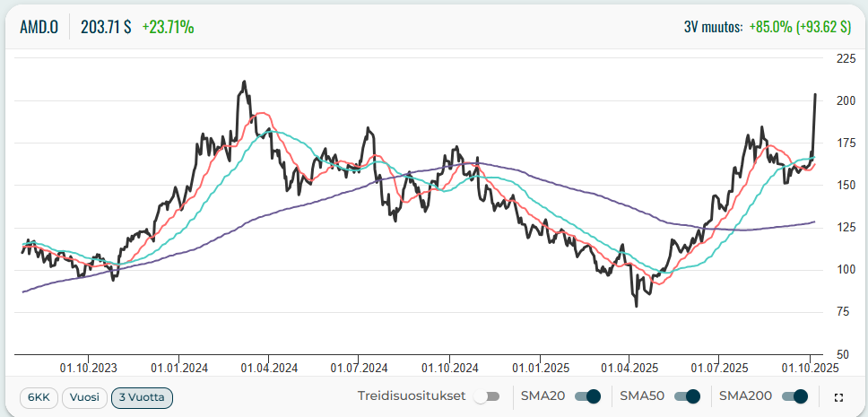Select the 3 Vuotta range button
This screenshot has height=417, width=868.
(x=142, y=397)
